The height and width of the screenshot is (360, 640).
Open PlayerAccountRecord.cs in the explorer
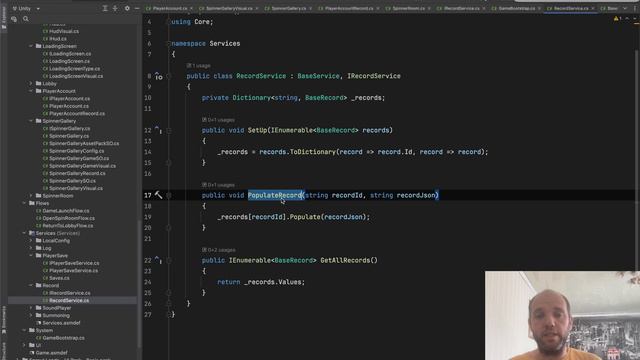click(73, 113)
